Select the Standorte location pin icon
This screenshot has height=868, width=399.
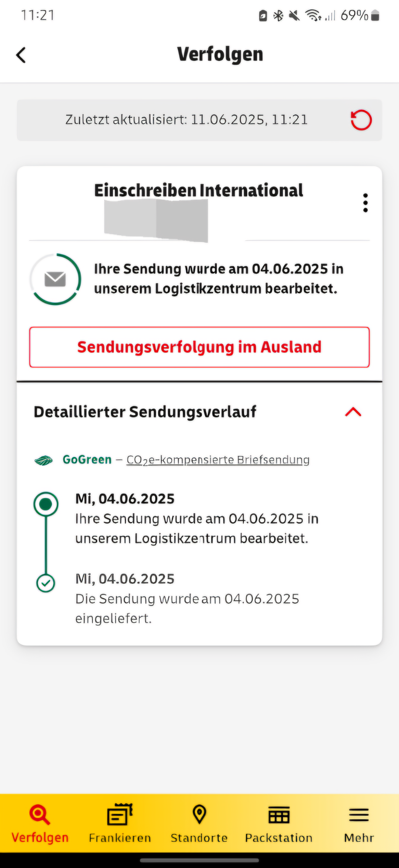click(x=199, y=814)
